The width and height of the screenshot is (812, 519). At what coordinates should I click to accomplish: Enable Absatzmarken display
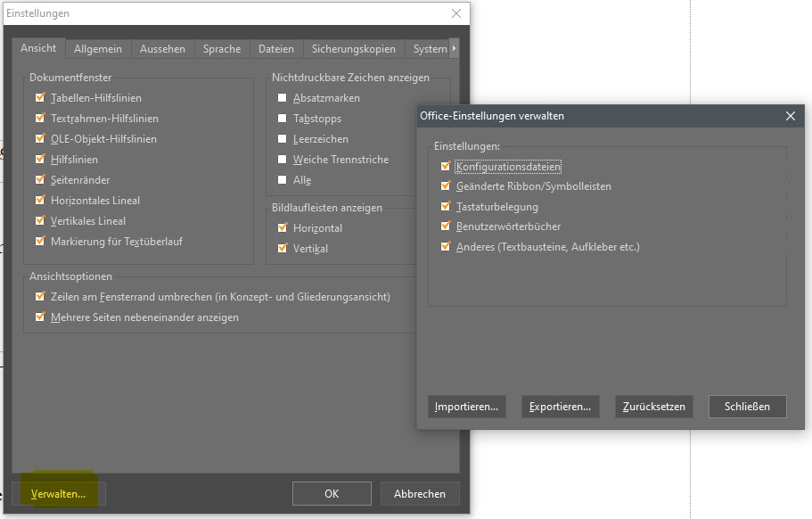click(x=283, y=98)
